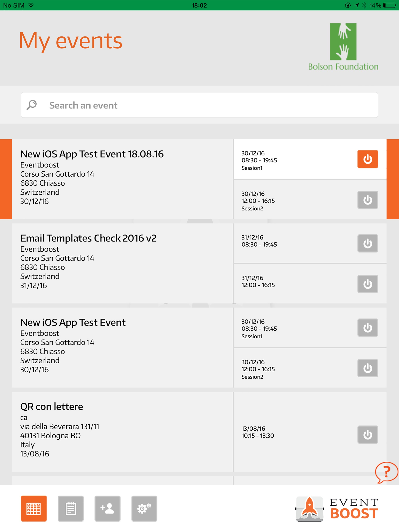Screen dimensions: 399x532
Task: Tap the 18:02 clock in status bar
Action: coord(199,5)
